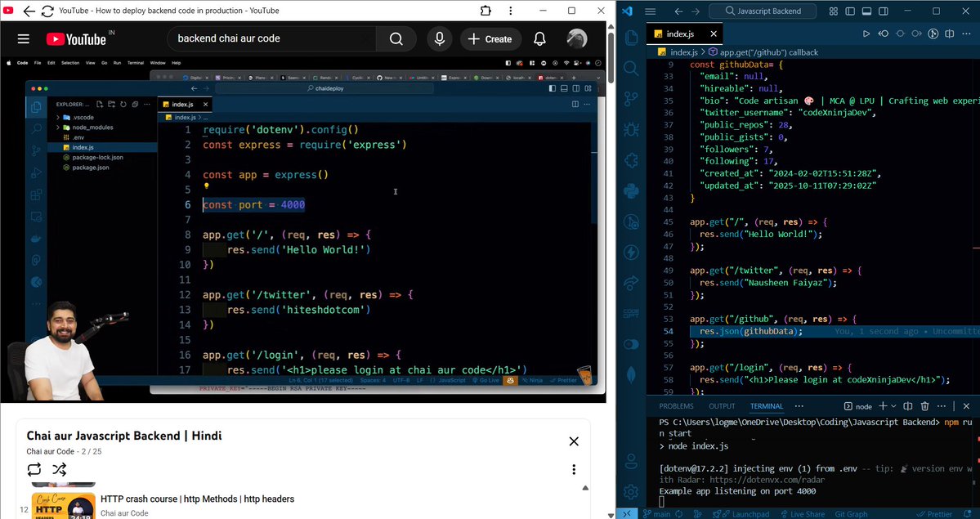980x519 pixels.
Task: Go back in the browser window
Action: [29, 11]
